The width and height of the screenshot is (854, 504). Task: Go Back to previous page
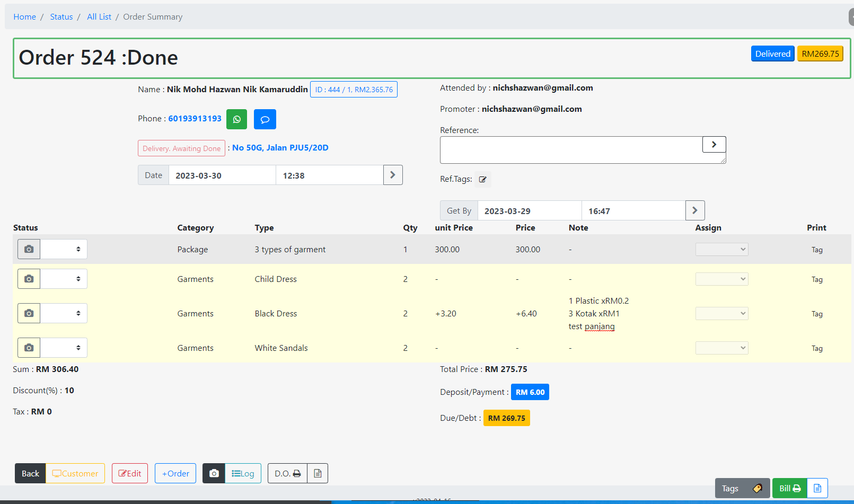pos(30,473)
